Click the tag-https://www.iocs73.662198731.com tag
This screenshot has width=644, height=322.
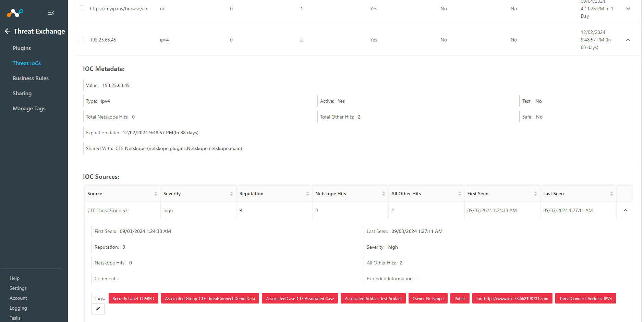(512, 298)
